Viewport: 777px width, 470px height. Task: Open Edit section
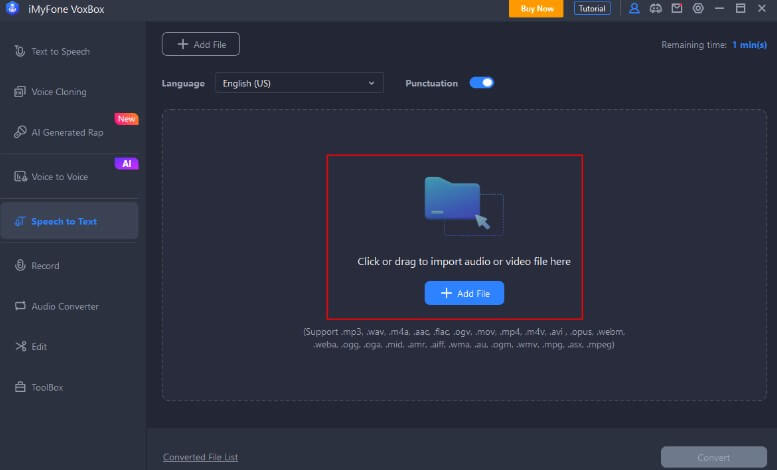pos(69,347)
